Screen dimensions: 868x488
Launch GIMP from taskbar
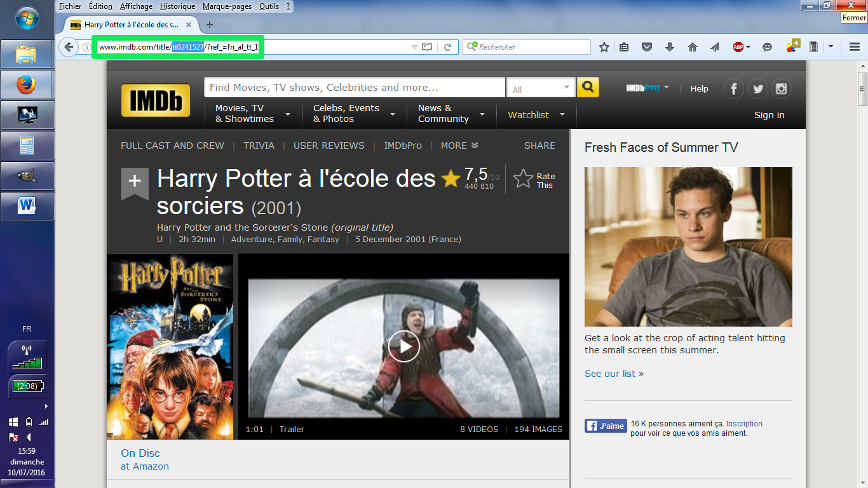click(x=27, y=176)
